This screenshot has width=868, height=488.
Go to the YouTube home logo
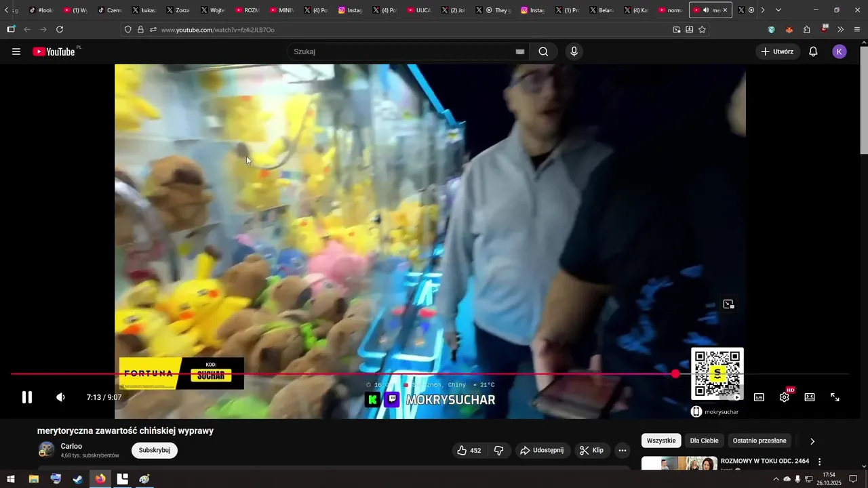click(54, 52)
